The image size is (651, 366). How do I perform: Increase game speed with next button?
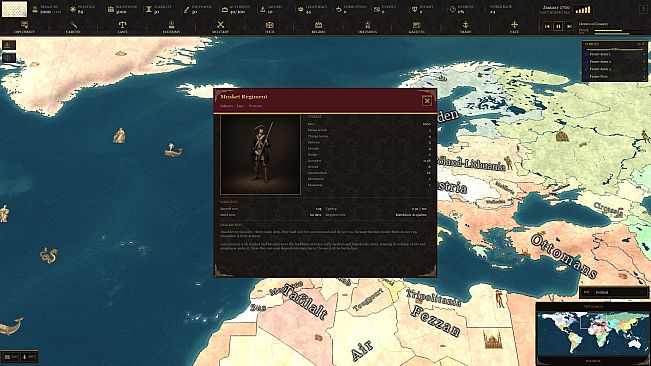pyautogui.click(x=570, y=26)
